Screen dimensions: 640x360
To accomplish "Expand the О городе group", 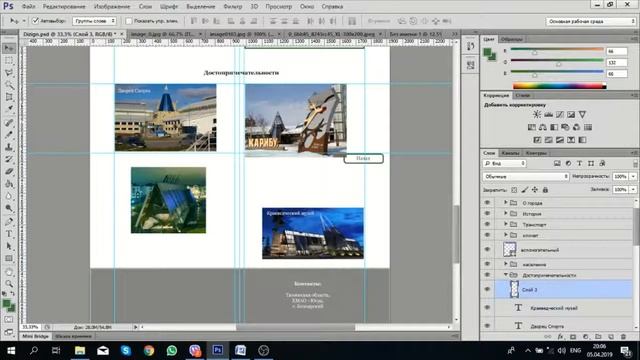I will pos(506,202).
